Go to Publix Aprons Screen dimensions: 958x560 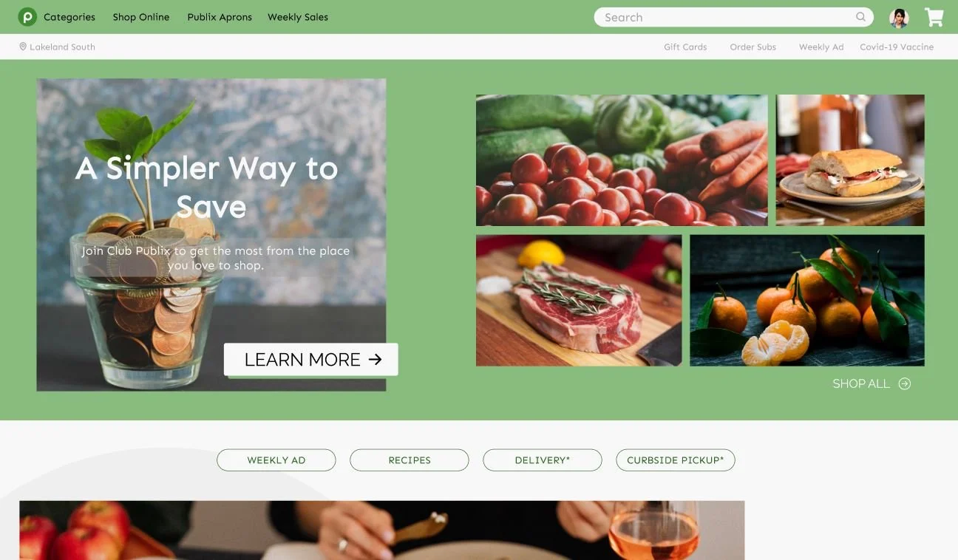[x=220, y=17]
